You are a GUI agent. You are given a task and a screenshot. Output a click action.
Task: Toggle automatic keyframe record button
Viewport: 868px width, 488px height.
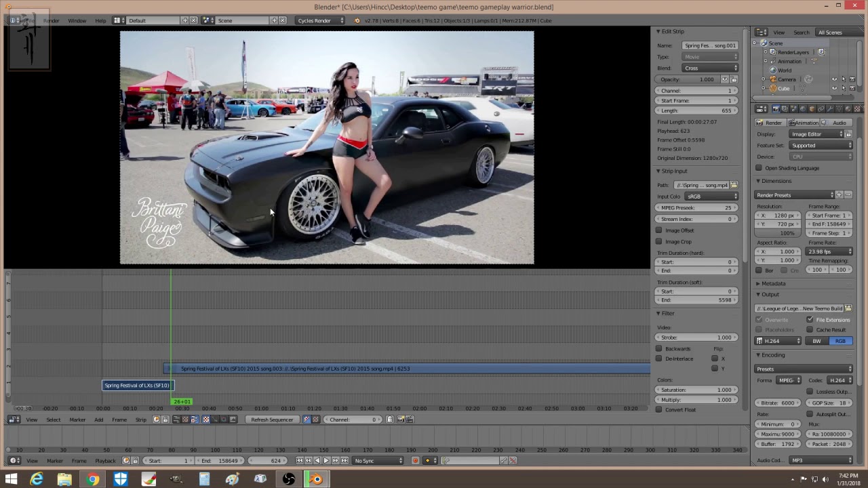(x=416, y=461)
